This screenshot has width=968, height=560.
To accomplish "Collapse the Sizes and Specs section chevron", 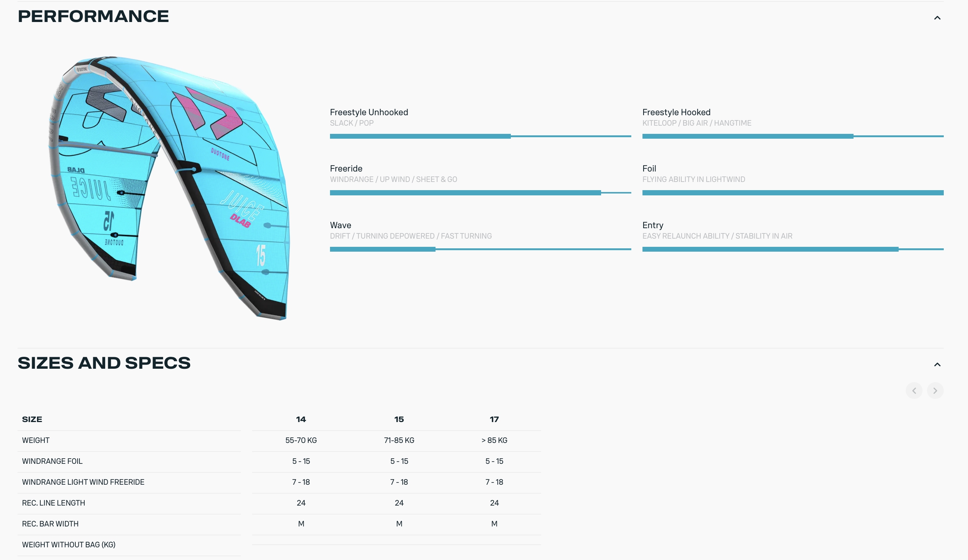I will 937,365.
